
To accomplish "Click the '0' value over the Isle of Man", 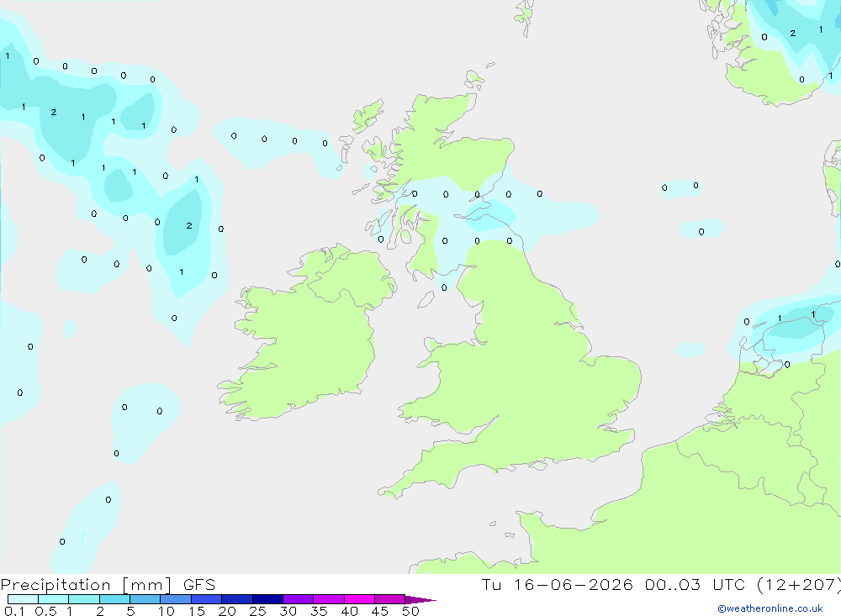I will 443,288.
